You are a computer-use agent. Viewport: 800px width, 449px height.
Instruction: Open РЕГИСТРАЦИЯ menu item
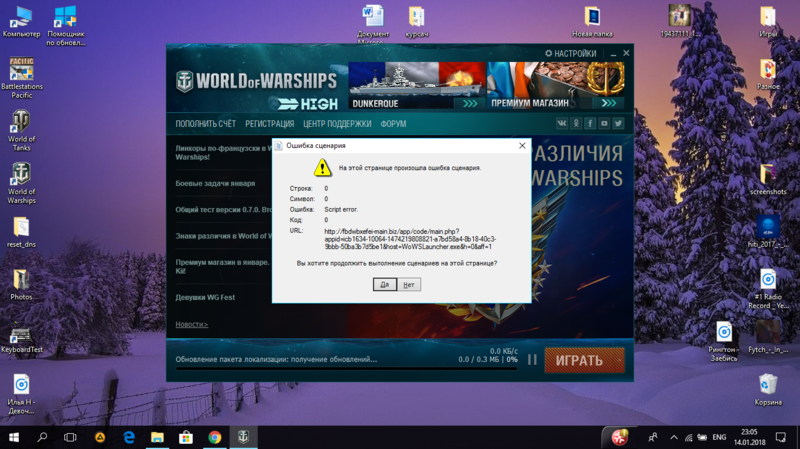(x=269, y=124)
